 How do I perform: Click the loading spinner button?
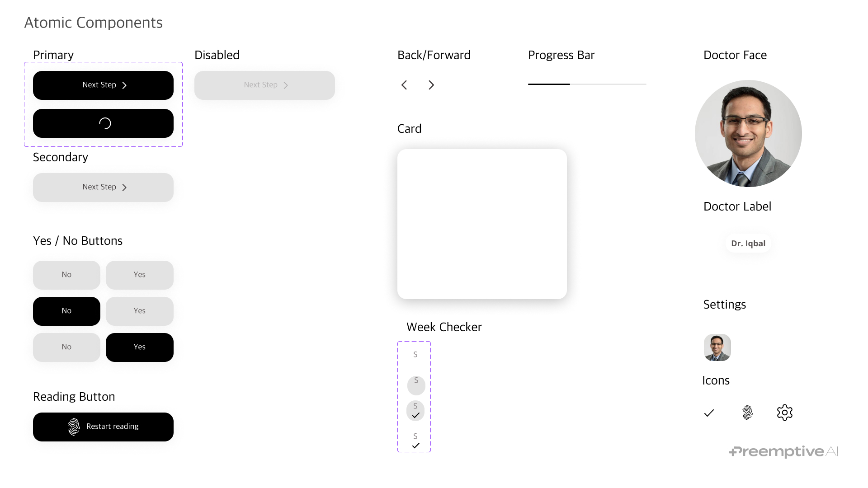103,123
